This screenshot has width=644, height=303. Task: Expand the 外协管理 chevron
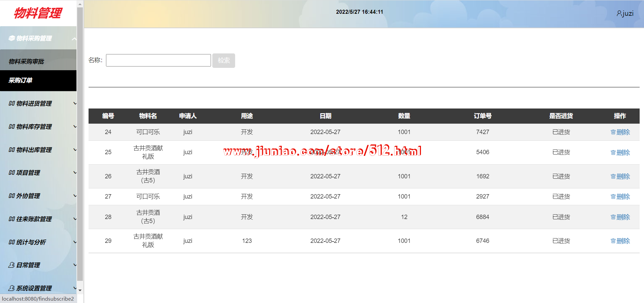coord(75,196)
